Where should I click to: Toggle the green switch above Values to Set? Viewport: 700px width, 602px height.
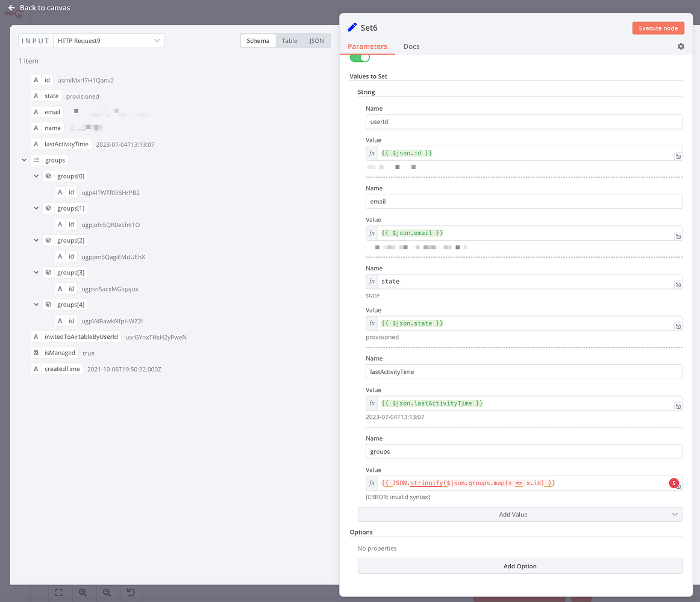click(360, 58)
